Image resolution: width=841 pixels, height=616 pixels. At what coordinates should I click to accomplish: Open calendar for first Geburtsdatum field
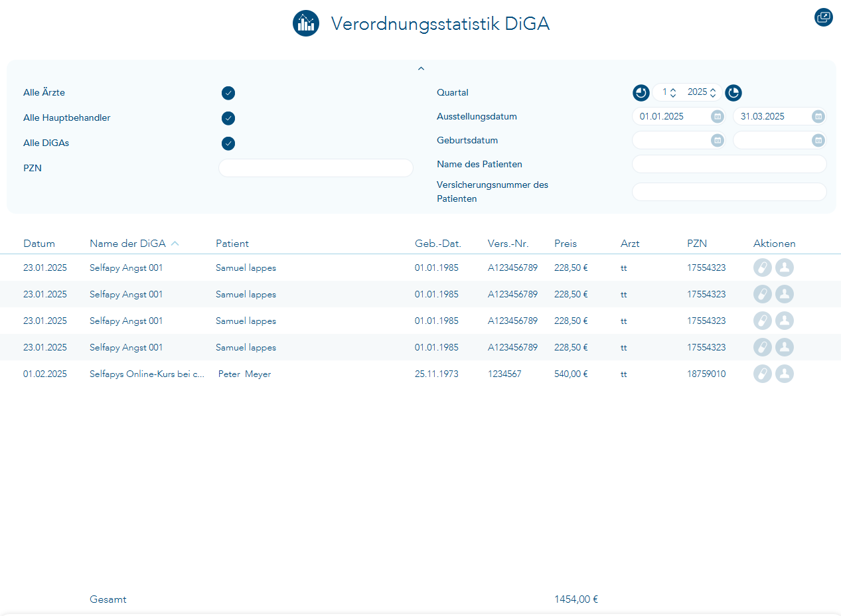(717, 141)
